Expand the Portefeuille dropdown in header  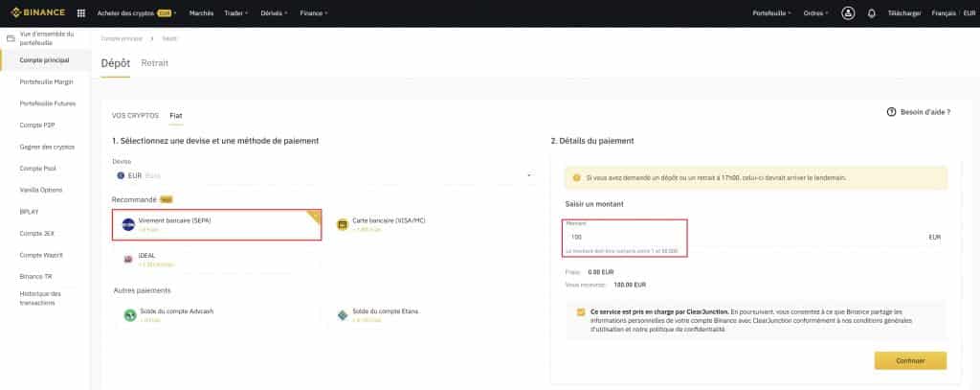click(772, 12)
